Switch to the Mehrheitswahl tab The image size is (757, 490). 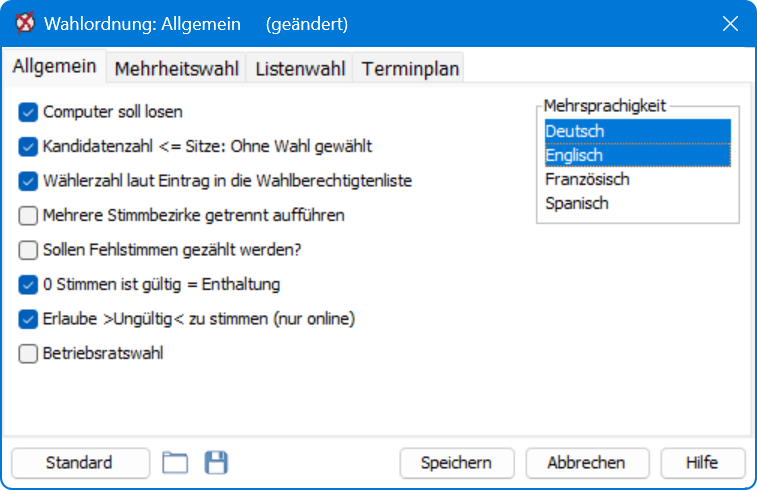click(177, 69)
